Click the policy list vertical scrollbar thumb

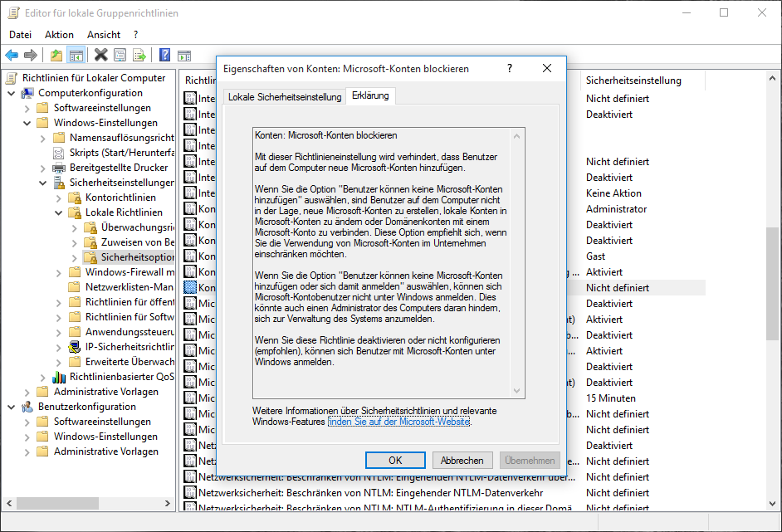(x=772, y=284)
